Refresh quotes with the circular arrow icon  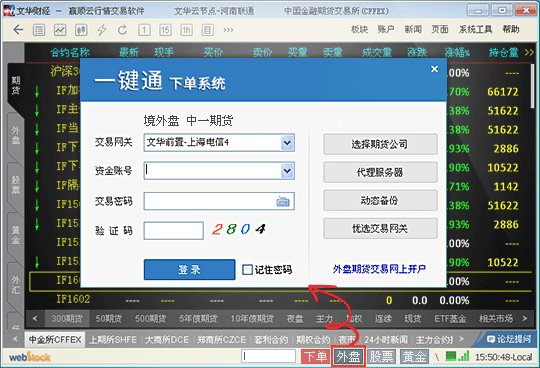[x=123, y=30]
